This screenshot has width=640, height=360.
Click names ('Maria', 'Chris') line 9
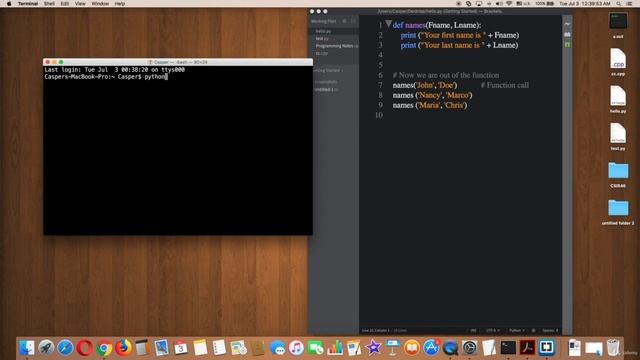coord(430,105)
